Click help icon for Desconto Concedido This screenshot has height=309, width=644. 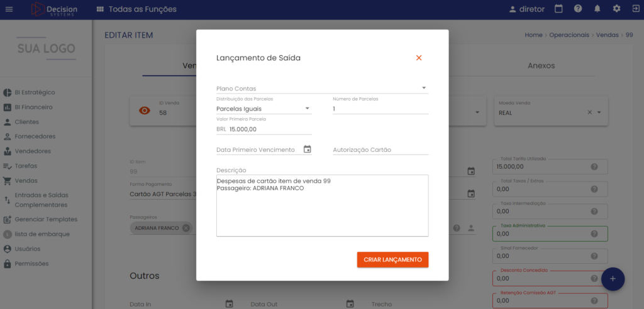594,278
